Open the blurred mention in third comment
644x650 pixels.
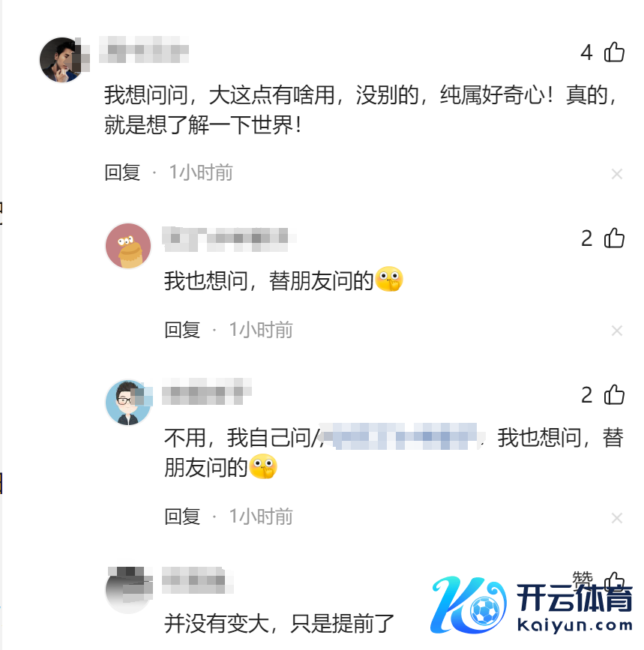400,436
